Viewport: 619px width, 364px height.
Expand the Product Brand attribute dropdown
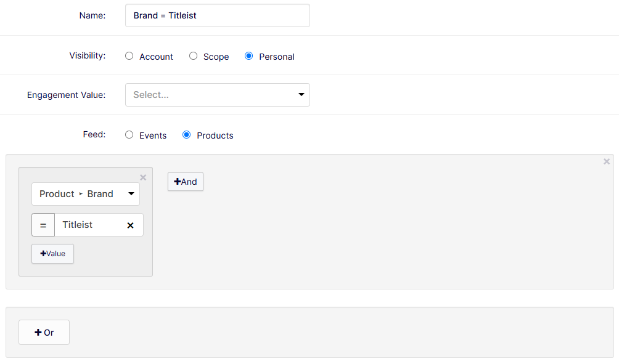[86, 194]
